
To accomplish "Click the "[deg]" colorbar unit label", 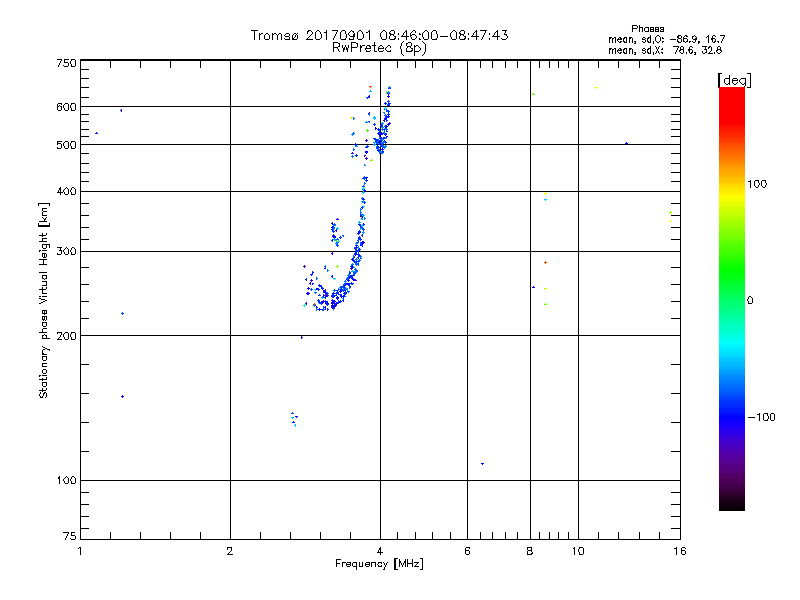I will (734, 80).
